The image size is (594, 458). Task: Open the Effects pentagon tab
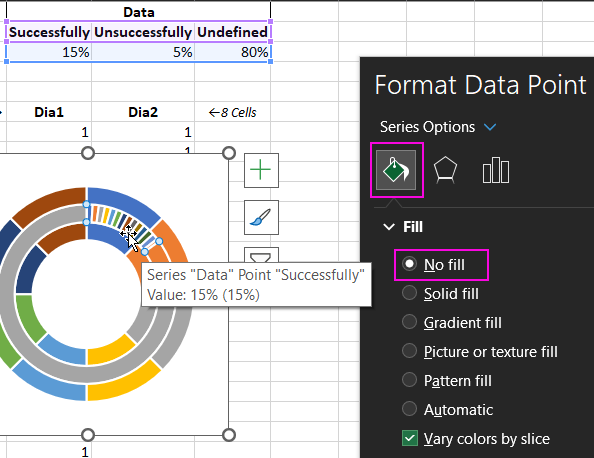[x=445, y=170]
